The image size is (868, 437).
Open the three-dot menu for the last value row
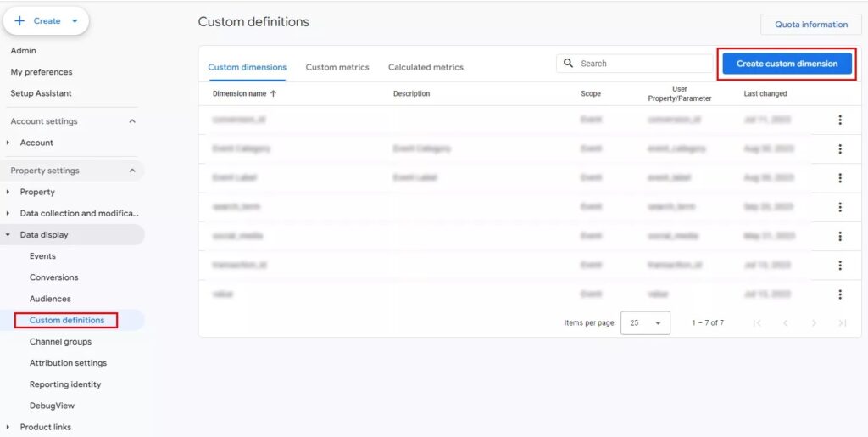pos(839,294)
